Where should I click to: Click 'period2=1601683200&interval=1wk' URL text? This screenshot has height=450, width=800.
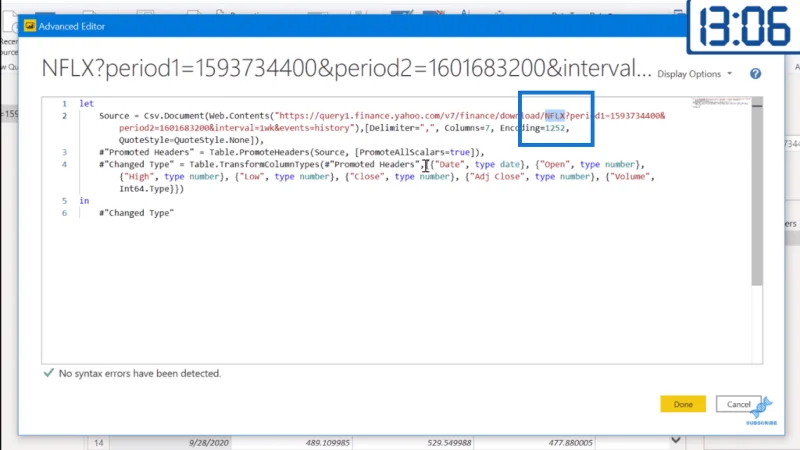click(197, 128)
